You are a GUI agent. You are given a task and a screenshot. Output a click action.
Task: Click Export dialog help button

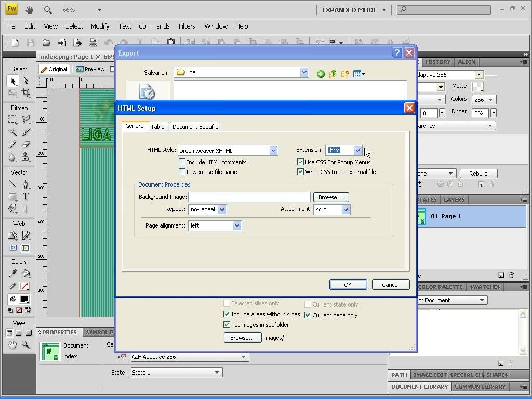[x=396, y=53]
